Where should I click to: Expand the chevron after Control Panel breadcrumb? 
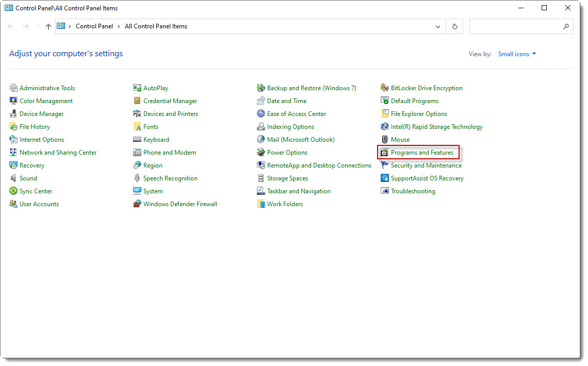pos(119,27)
